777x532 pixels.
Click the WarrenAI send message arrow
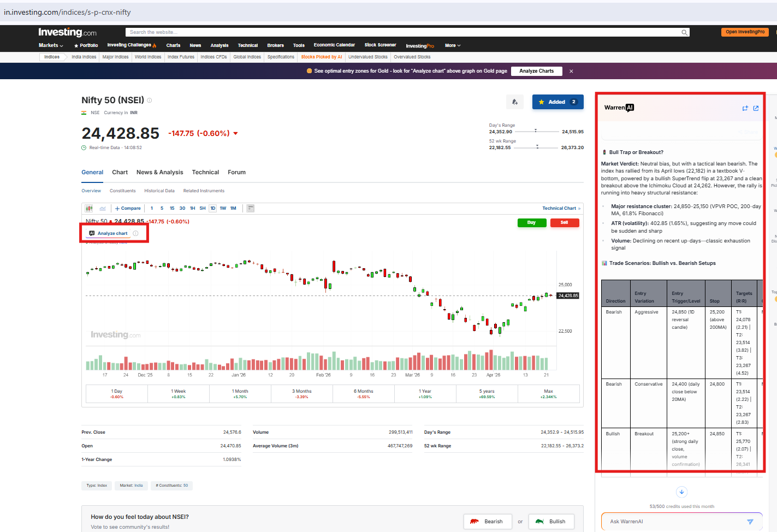(750, 522)
